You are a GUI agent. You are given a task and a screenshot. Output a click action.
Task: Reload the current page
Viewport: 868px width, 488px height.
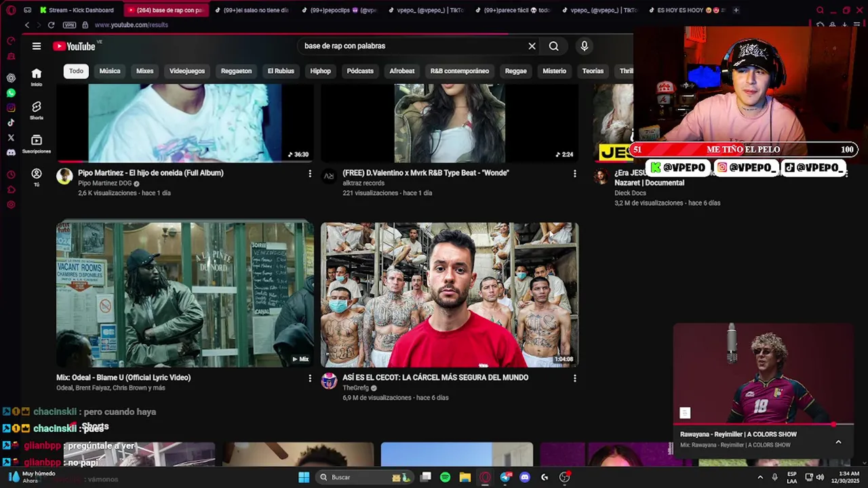click(51, 25)
